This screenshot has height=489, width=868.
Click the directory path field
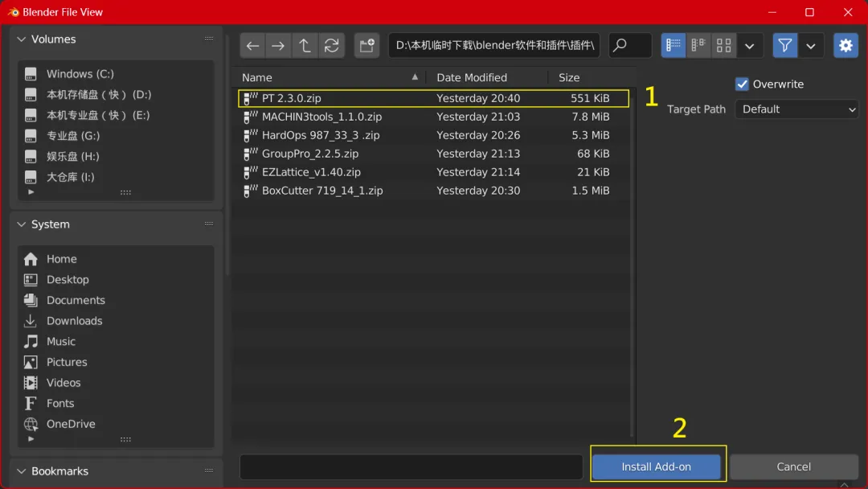[x=494, y=45]
